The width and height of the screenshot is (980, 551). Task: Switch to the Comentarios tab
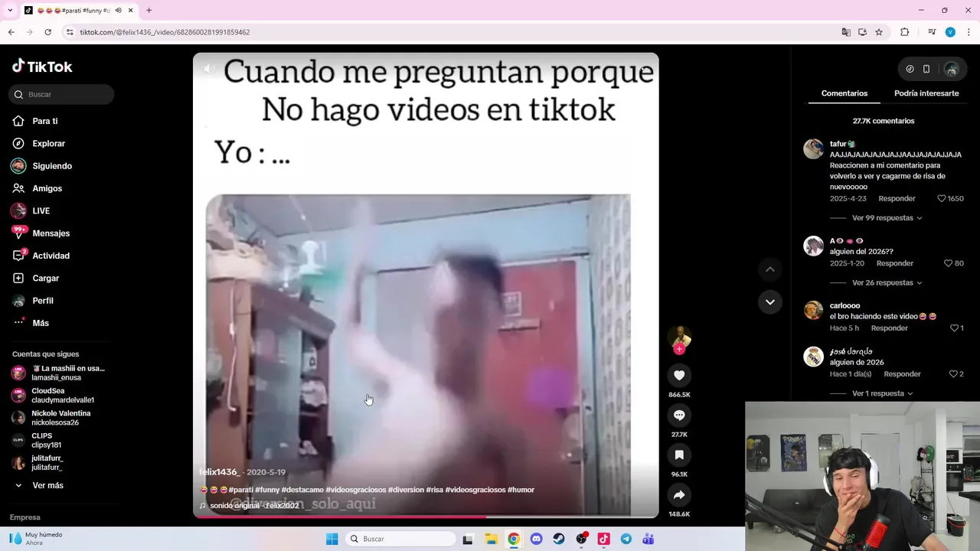pyautogui.click(x=844, y=93)
